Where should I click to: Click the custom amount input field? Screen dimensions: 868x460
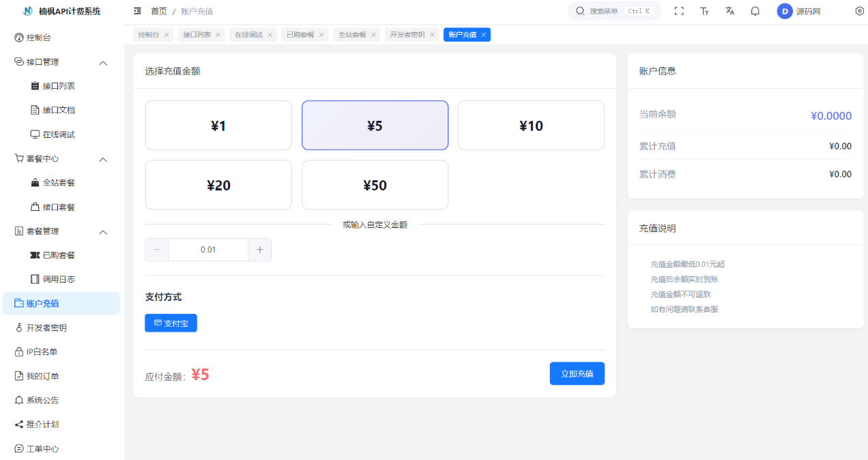(x=208, y=250)
